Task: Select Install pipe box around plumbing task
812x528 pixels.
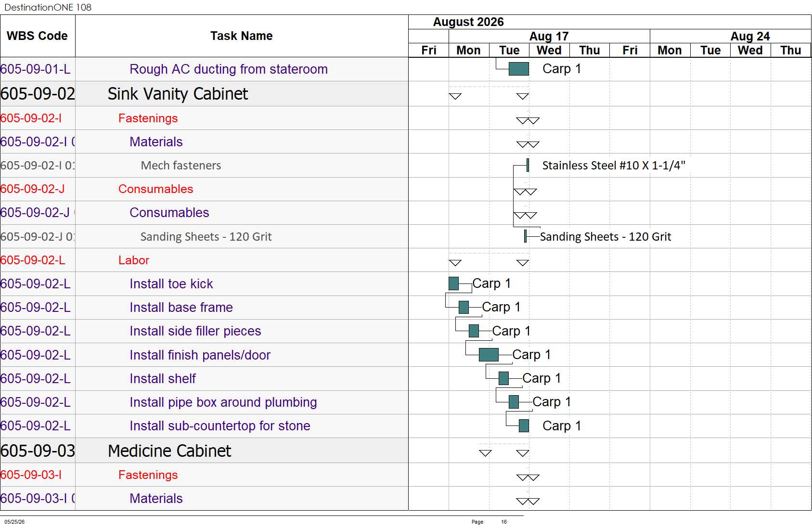Action: [223, 402]
